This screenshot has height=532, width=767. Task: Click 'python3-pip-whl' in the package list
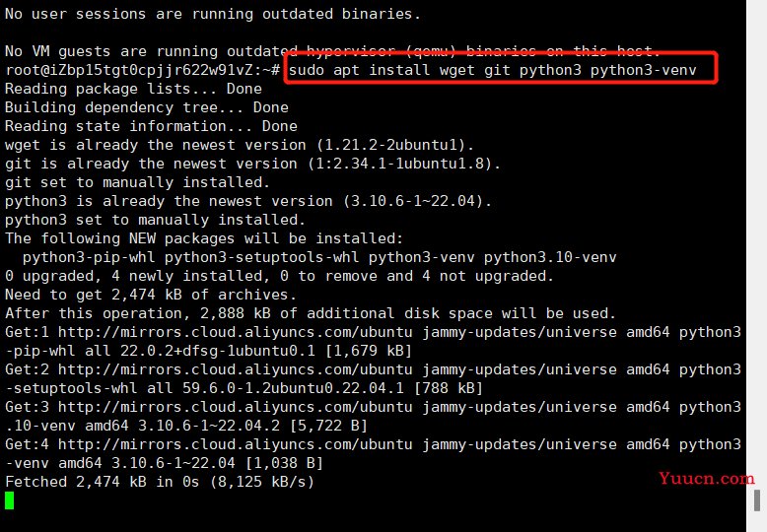89,258
